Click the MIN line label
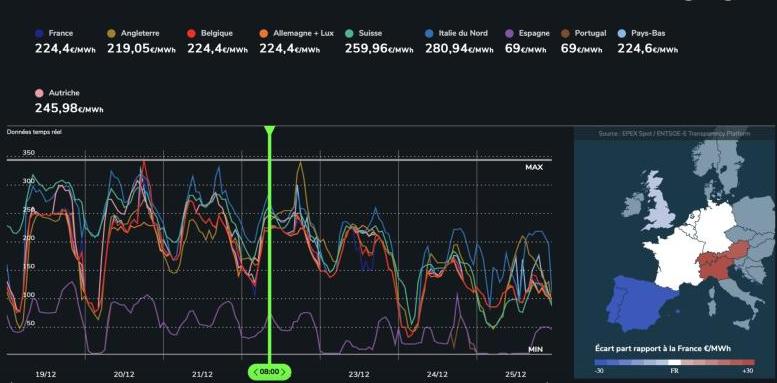 tap(535, 349)
